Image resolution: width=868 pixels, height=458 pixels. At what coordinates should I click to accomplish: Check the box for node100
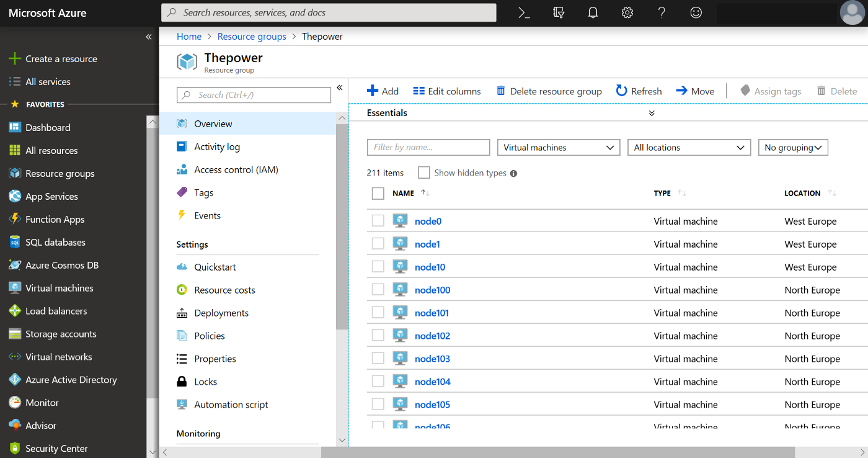pyautogui.click(x=378, y=290)
